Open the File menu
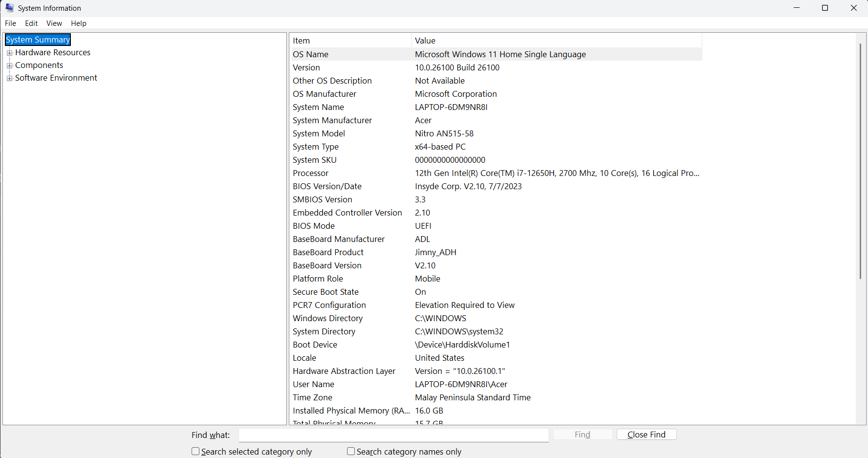 coord(10,23)
